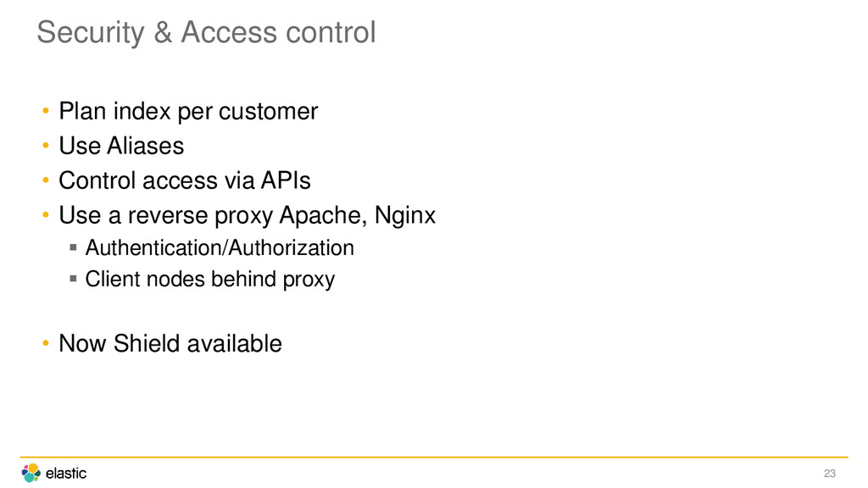Click the yellow bullet before Use Aliases
This screenshot has height=488, width=868.
(46, 146)
